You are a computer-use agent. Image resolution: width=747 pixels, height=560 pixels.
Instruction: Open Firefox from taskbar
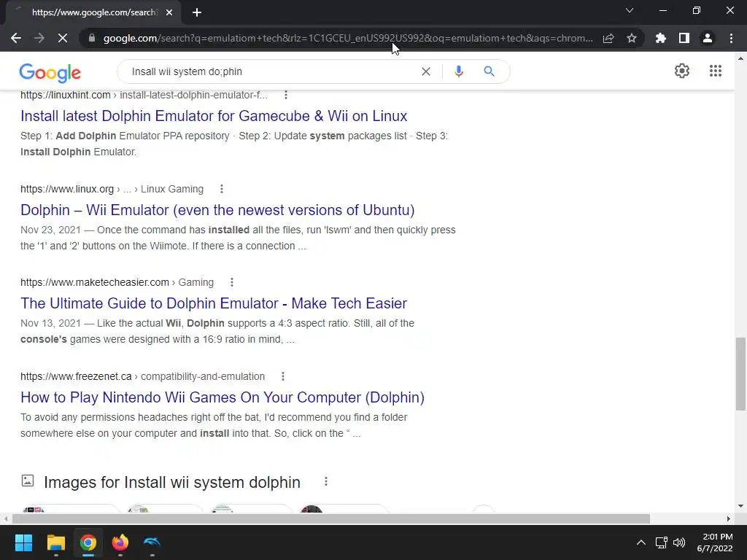(120, 542)
